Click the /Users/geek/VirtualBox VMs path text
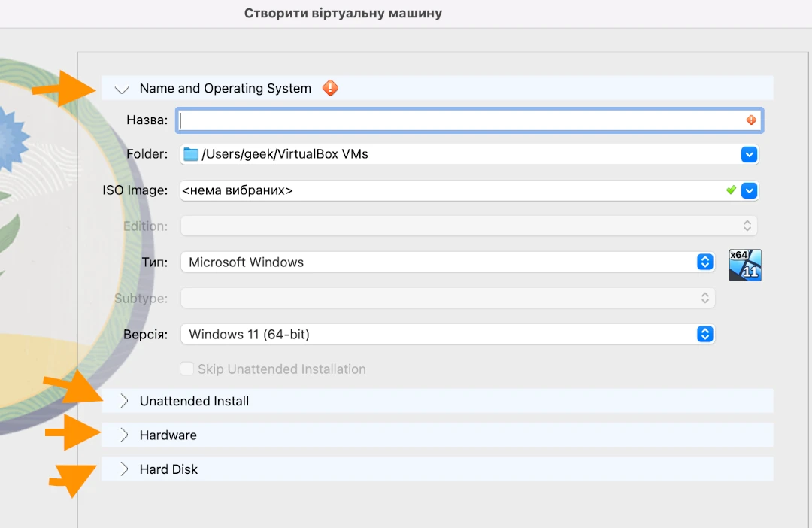 (285, 154)
